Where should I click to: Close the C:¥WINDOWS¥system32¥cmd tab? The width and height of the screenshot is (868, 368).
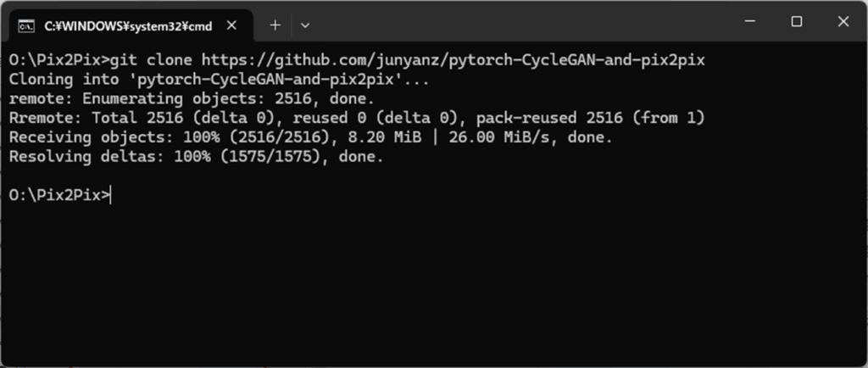tap(232, 25)
